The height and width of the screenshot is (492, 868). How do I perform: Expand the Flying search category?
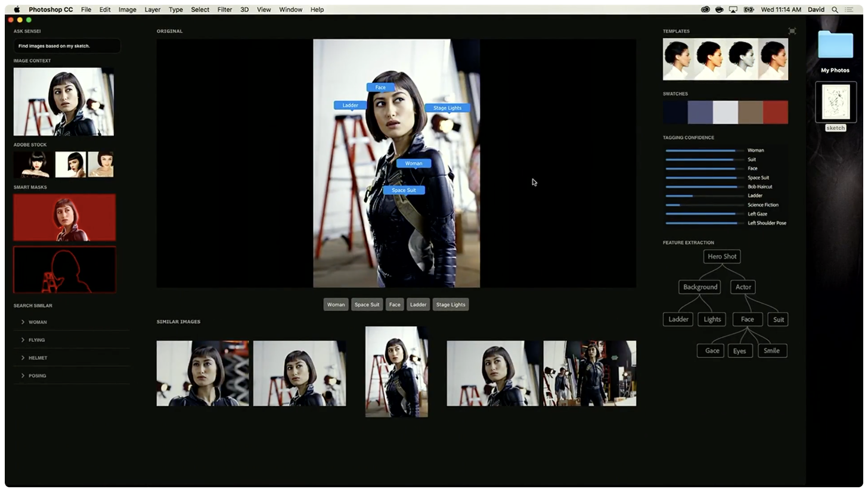72,340
